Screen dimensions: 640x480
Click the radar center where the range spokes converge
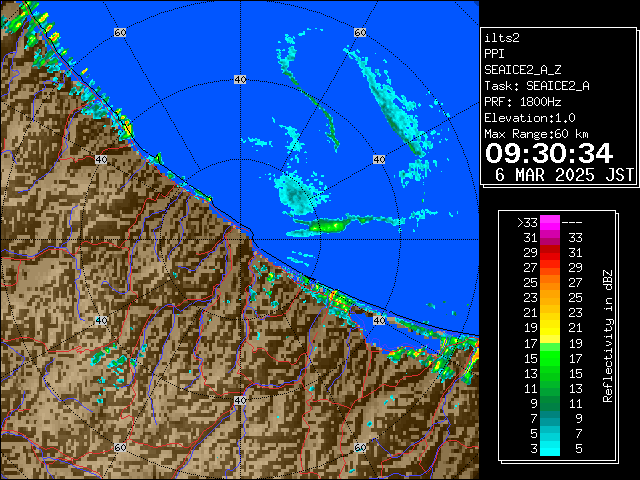coord(240,240)
